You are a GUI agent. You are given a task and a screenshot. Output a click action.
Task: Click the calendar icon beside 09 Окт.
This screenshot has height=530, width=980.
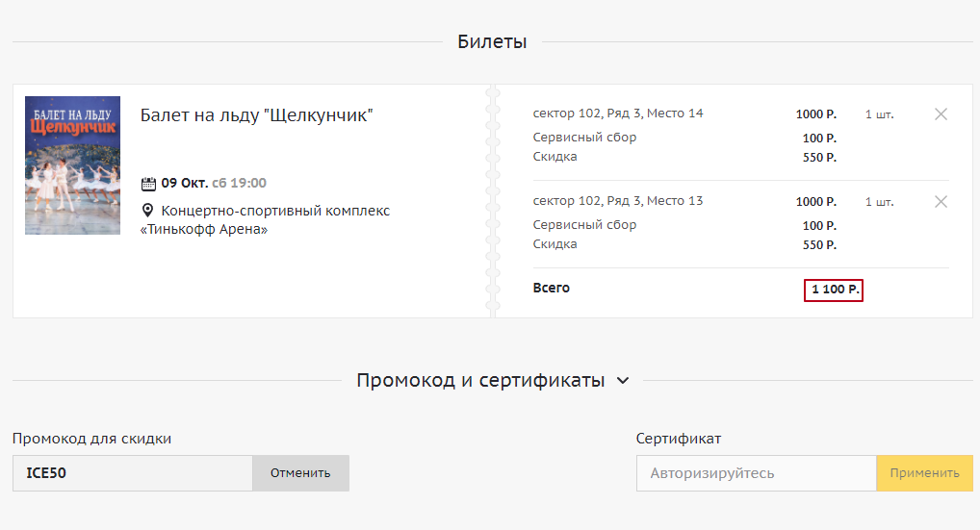tap(148, 184)
